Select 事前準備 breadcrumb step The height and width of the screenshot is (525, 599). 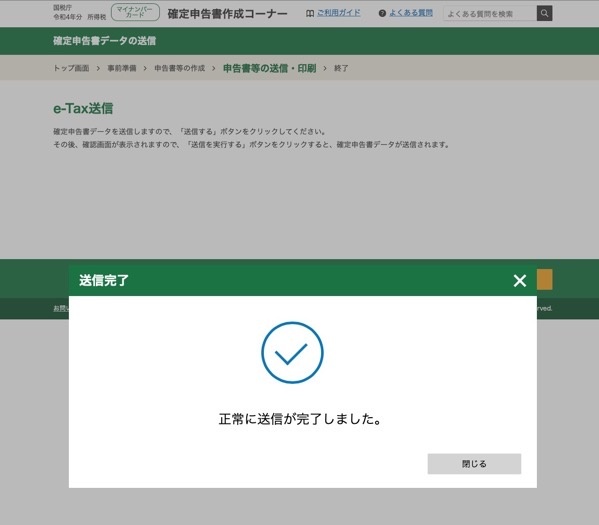[121, 68]
